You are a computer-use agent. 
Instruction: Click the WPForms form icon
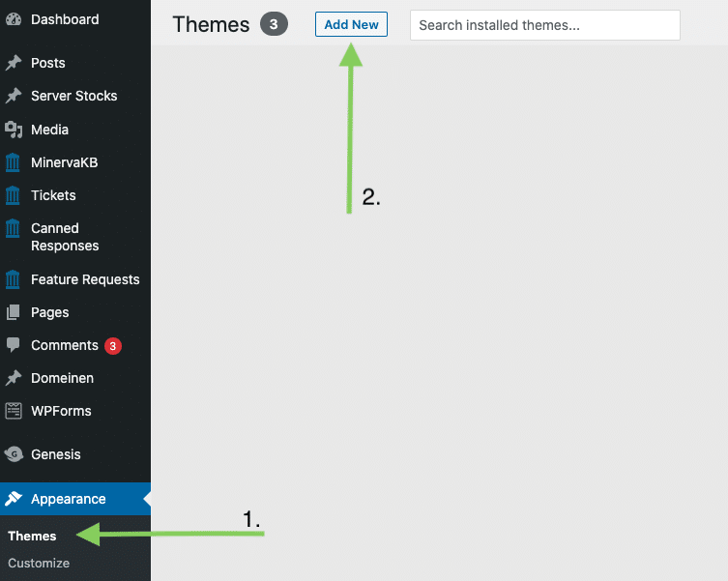tap(14, 411)
